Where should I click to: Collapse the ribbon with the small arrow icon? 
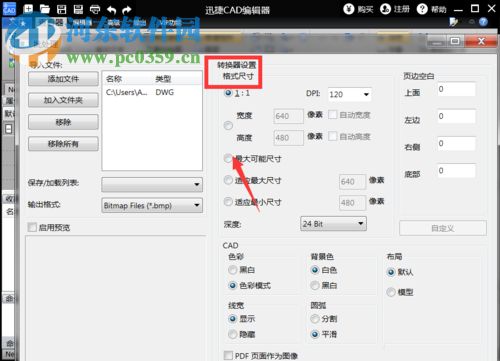tap(472, 22)
